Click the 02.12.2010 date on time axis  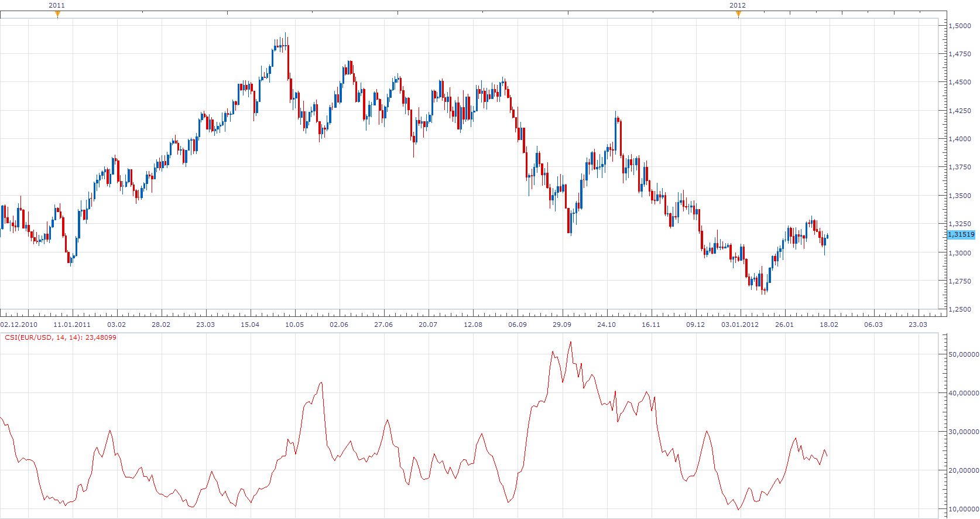coord(19,325)
